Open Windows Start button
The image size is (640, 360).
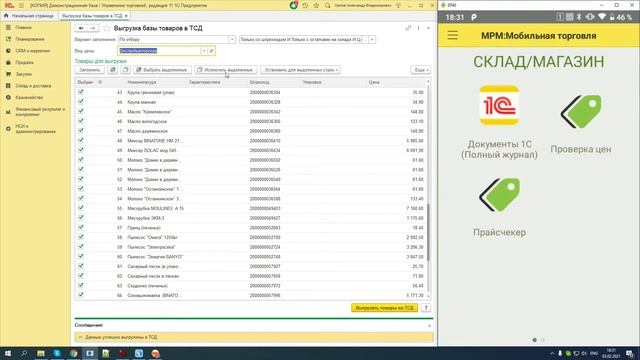point(7,353)
